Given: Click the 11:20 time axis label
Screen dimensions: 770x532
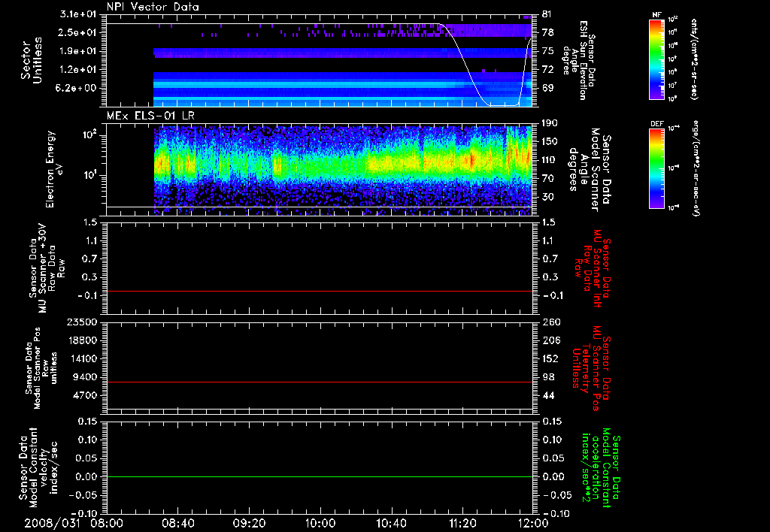Looking at the screenshot, I should click(x=462, y=522).
